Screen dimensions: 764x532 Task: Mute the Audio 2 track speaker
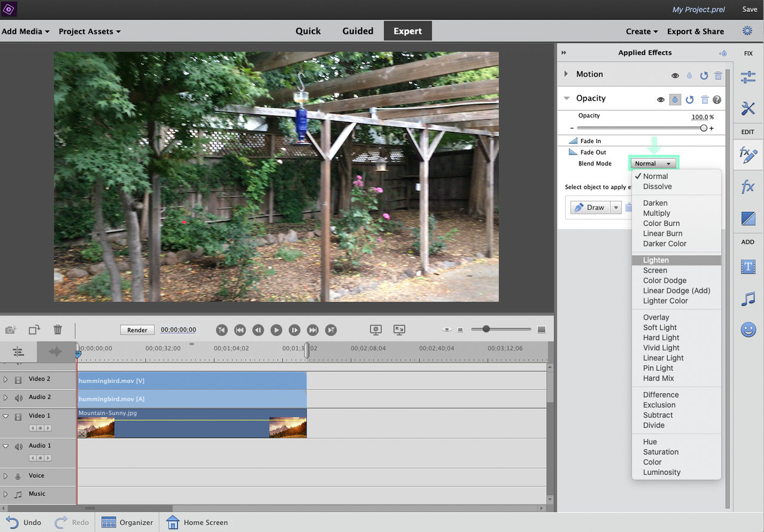(18, 398)
